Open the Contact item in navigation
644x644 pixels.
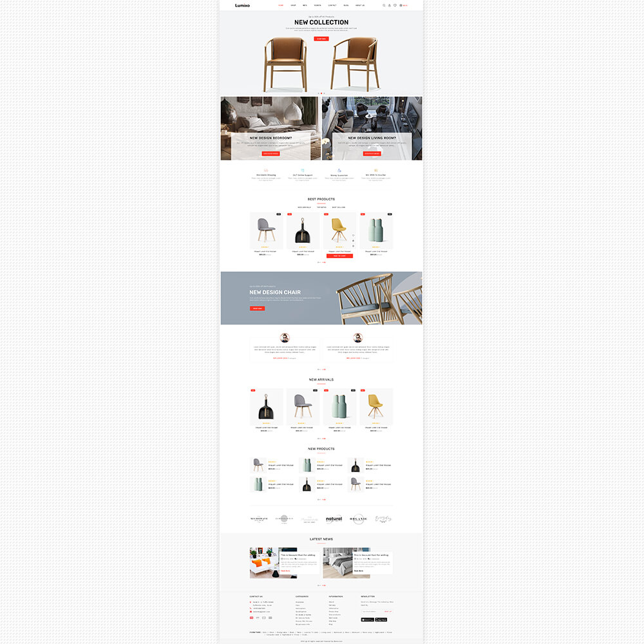[332, 5]
